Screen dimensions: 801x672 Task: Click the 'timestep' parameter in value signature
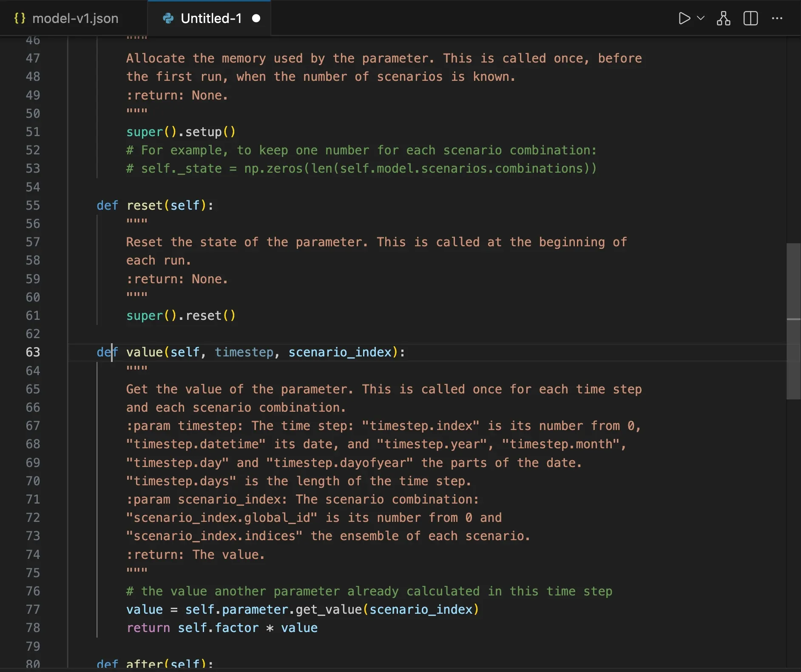click(244, 352)
